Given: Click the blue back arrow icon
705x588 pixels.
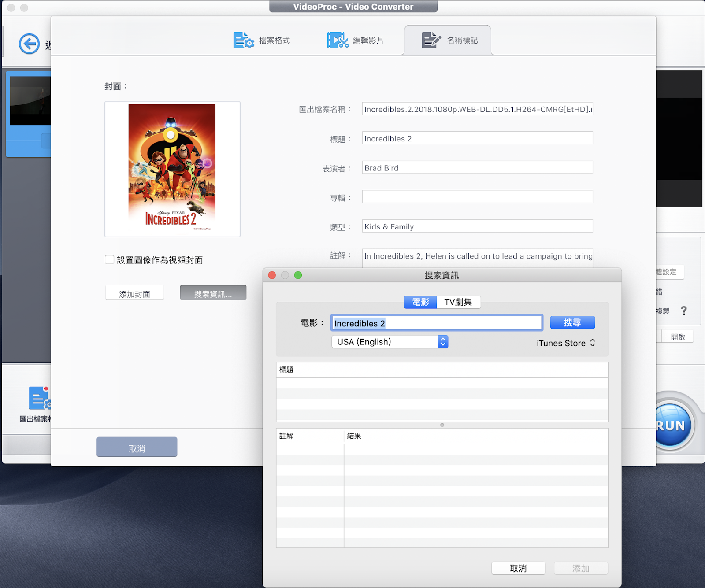Looking at the screenshot, I should (29, 44).
